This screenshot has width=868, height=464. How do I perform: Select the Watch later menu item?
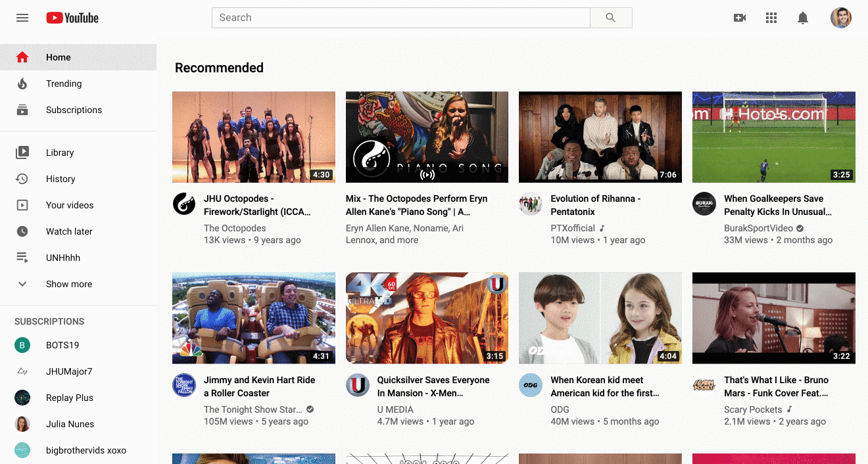coord(78,231)
